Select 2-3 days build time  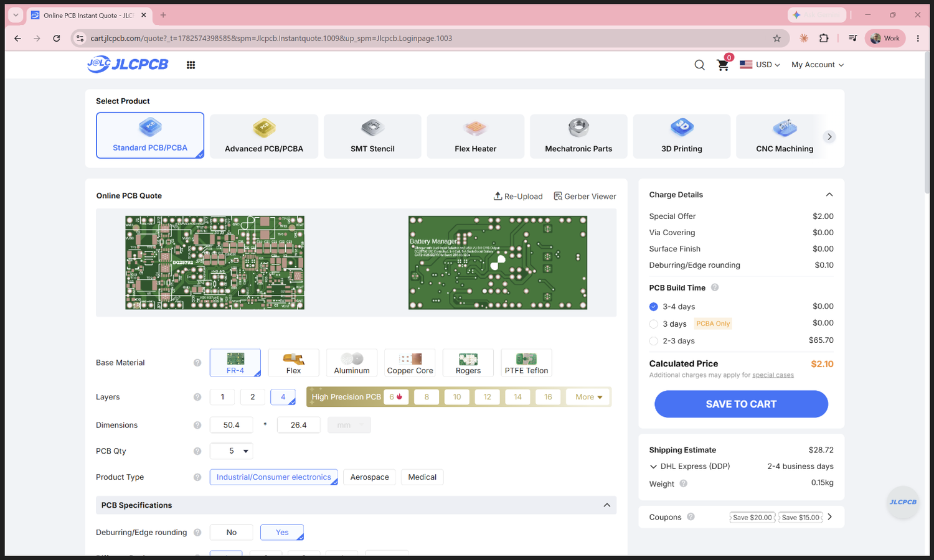(x=654, y=341)
